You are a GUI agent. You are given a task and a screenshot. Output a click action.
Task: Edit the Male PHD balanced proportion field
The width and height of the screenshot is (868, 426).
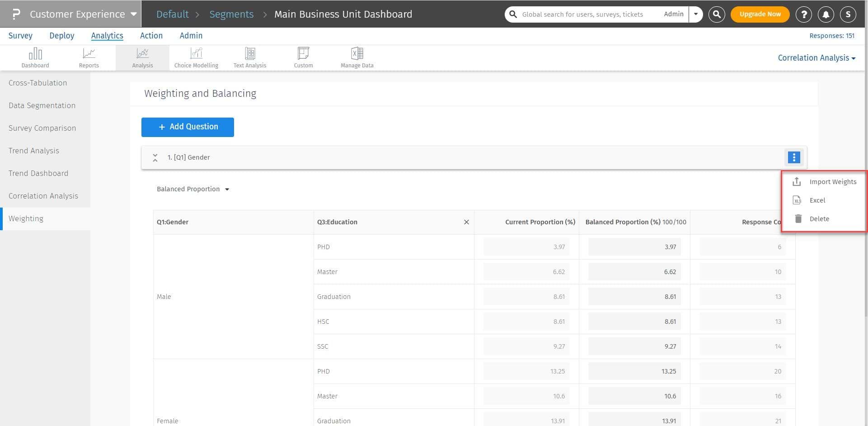point(634,247)
